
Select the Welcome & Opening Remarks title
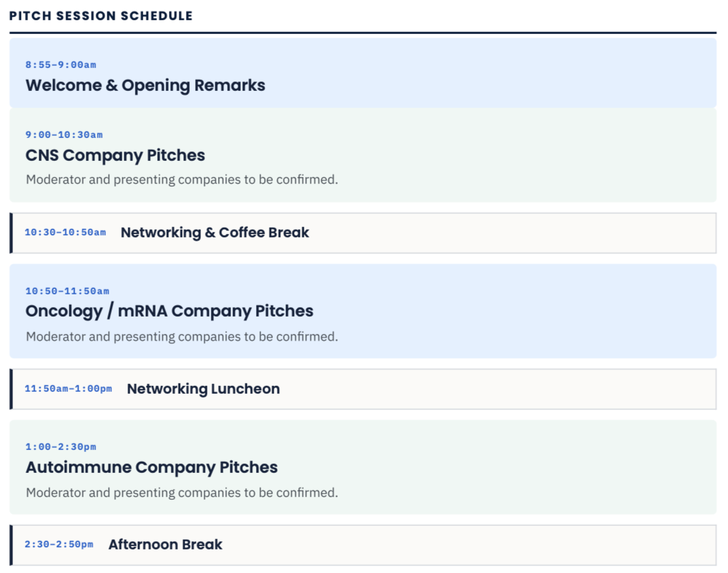coord(145,86)
